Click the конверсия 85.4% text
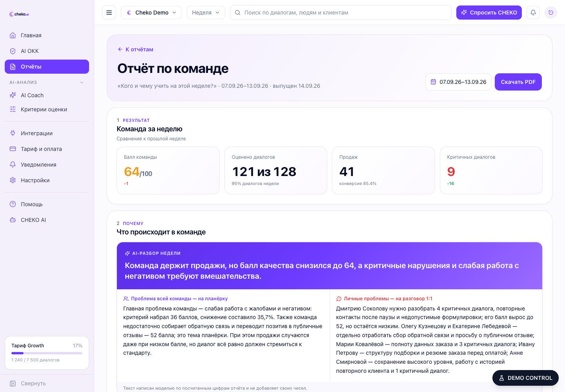Image resolution: width=565 pixels, height=392 pixels. [x=358, y=183]
